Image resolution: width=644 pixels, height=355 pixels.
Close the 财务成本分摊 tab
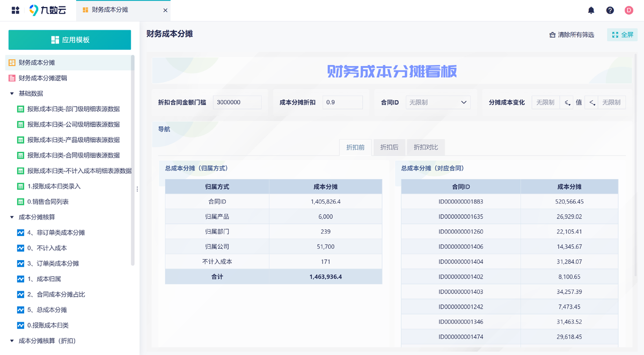point(165,10)
